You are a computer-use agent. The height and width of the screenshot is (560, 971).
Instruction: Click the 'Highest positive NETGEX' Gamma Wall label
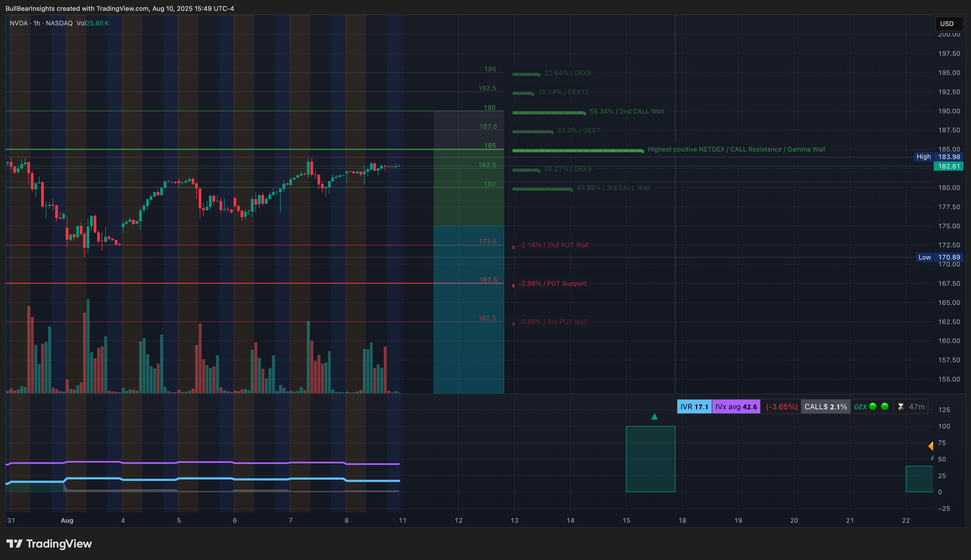click(736, 149)
